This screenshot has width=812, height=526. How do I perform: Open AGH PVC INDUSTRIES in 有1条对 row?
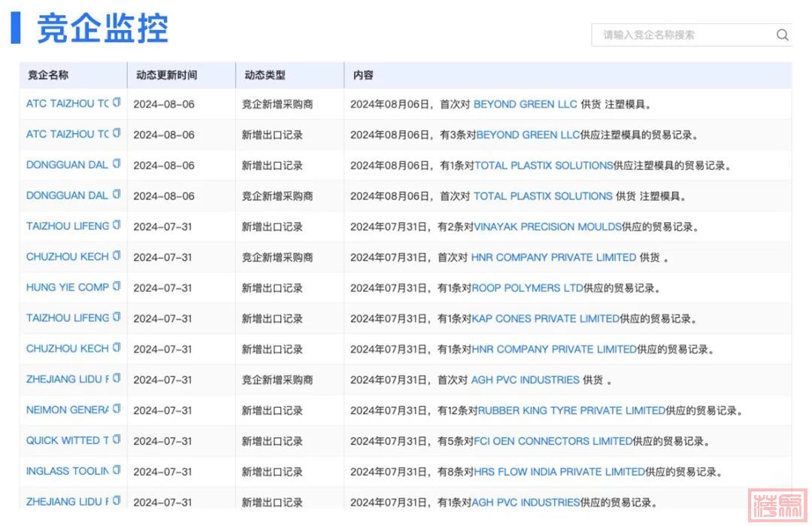(526, 502)
